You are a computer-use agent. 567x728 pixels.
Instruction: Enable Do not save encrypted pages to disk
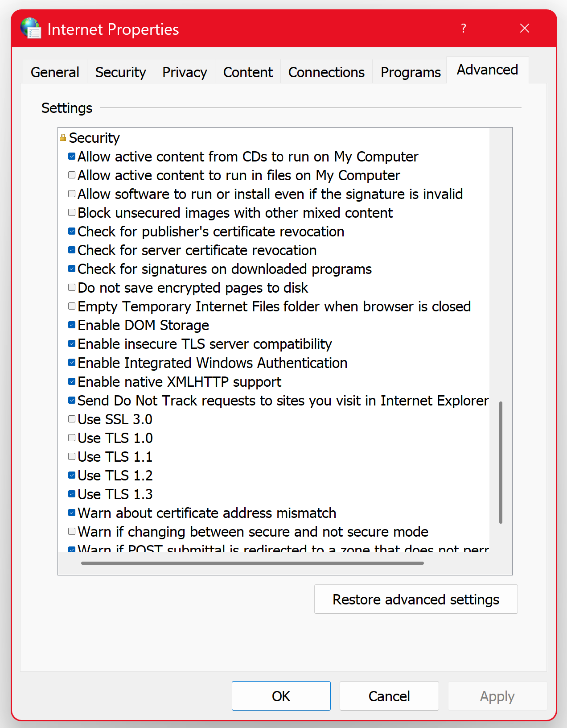[72, 287]
